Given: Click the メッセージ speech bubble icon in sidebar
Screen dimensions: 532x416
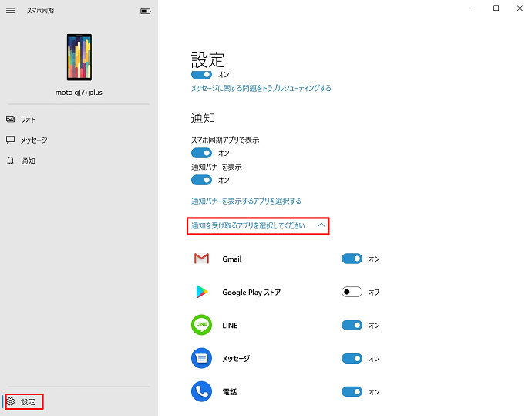Looking at the screenshot, I should coord(11,140).
